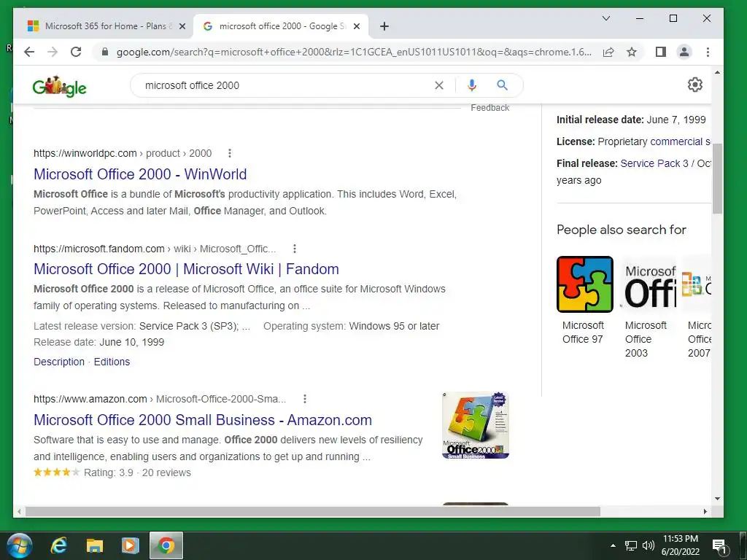Viewport: 747px width, 560px height.
Task: Click the Google doodle logo
Action: [60, 86]
